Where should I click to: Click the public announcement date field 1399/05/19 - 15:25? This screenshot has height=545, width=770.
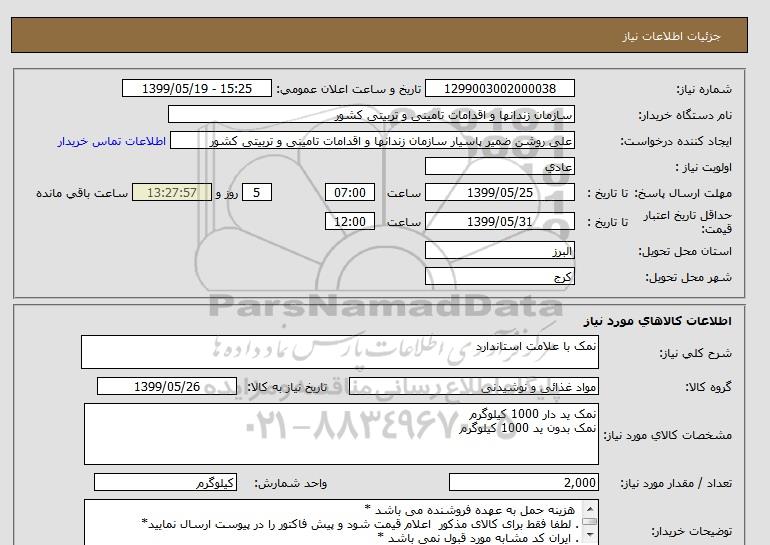click(196, 88)
